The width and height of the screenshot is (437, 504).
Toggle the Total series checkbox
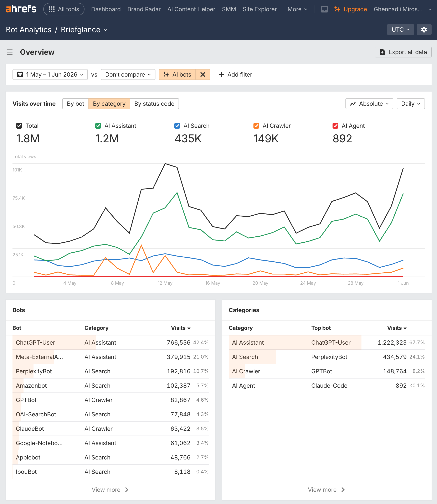(x=19, y=125)
